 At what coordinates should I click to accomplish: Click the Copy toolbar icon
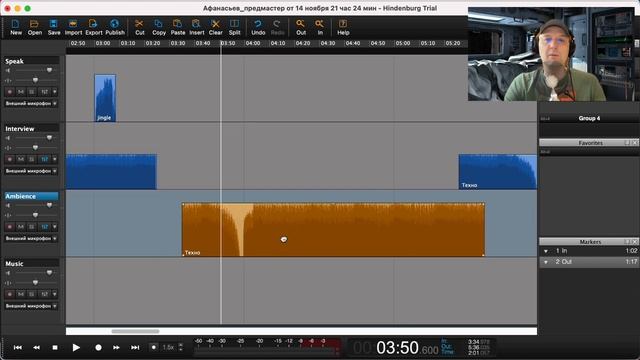(159, 27)
